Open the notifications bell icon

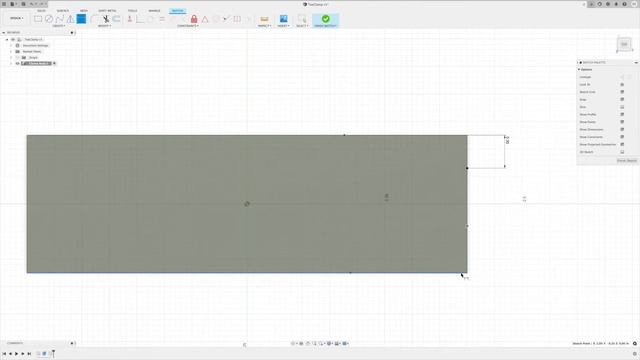[616, 4]
